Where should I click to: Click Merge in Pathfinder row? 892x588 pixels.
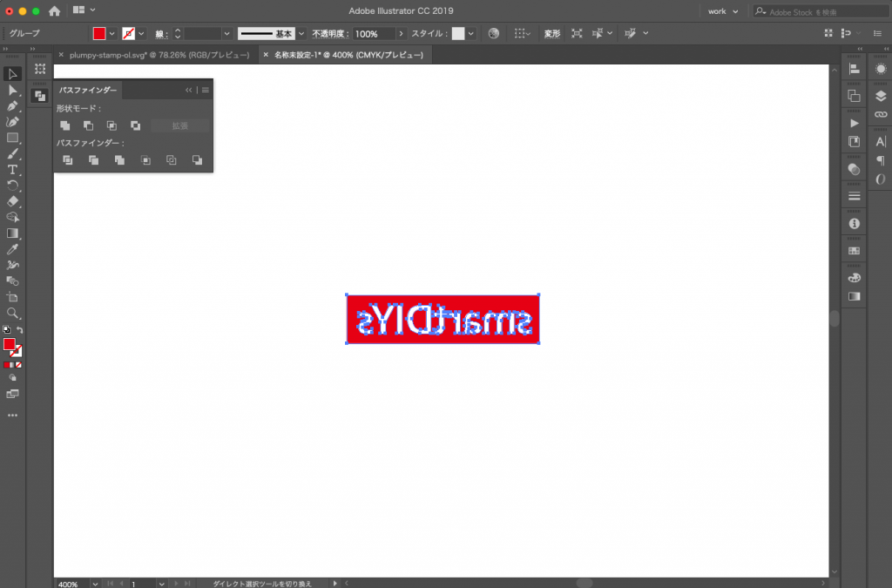point(119,160)
